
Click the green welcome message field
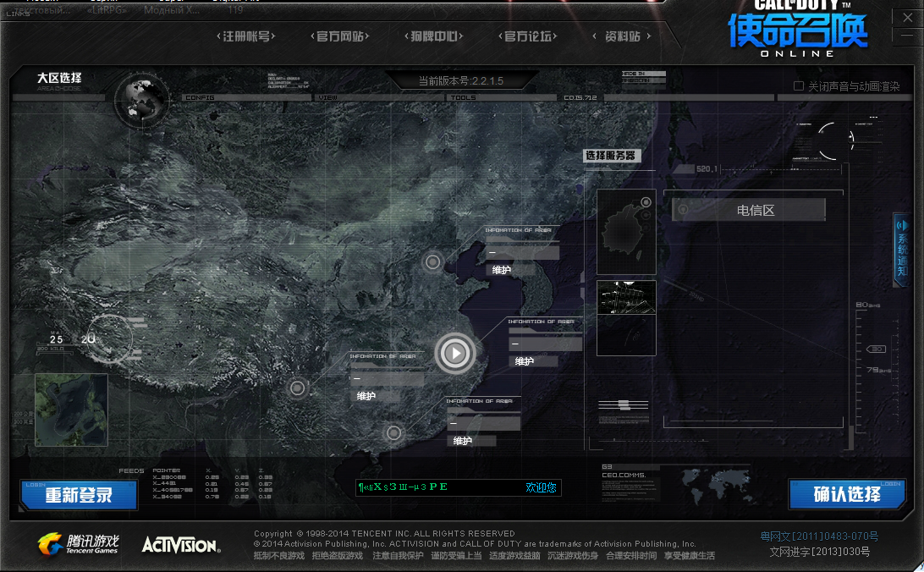pyautogui.click(x=459, y=487)
